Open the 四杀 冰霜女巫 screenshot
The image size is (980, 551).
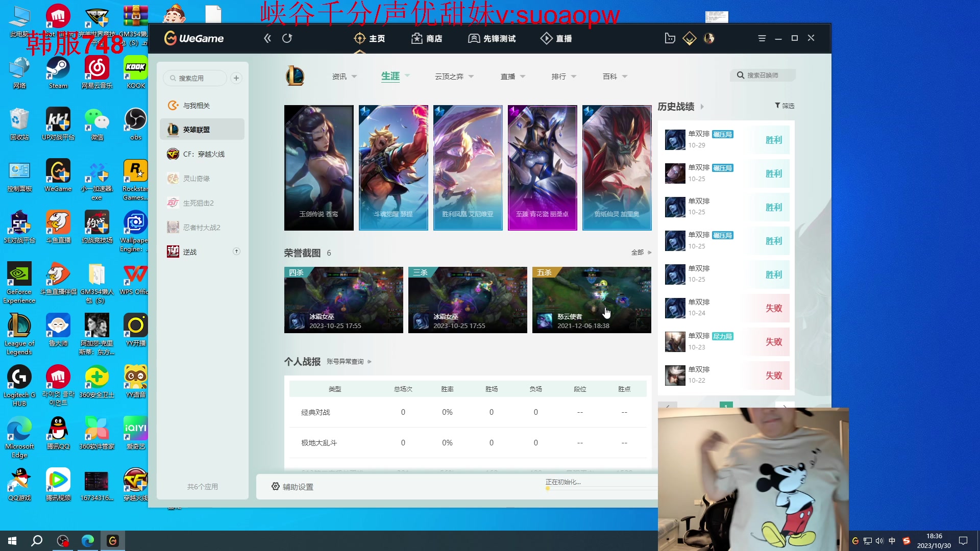(x=344, y=300)
